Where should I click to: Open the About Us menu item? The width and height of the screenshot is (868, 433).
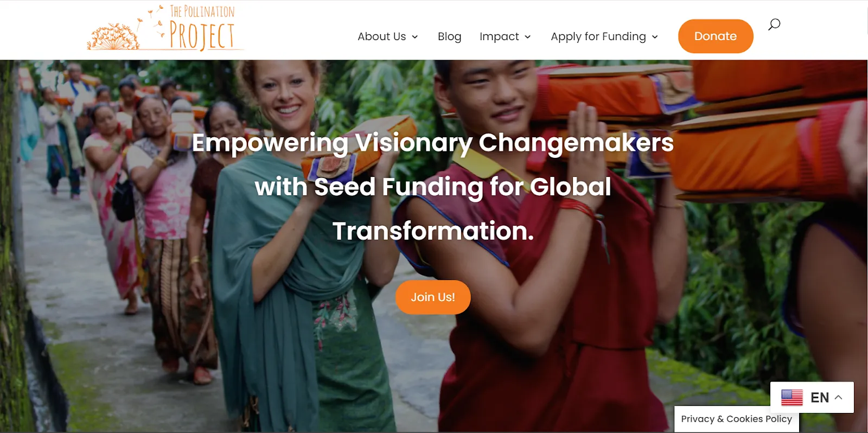(x=382, y=36)
